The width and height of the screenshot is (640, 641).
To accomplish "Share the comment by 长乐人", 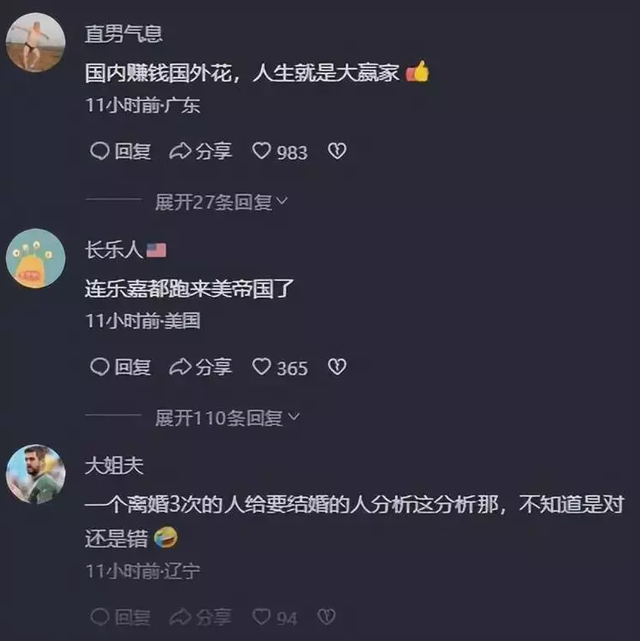I will [x=201, y=367].
